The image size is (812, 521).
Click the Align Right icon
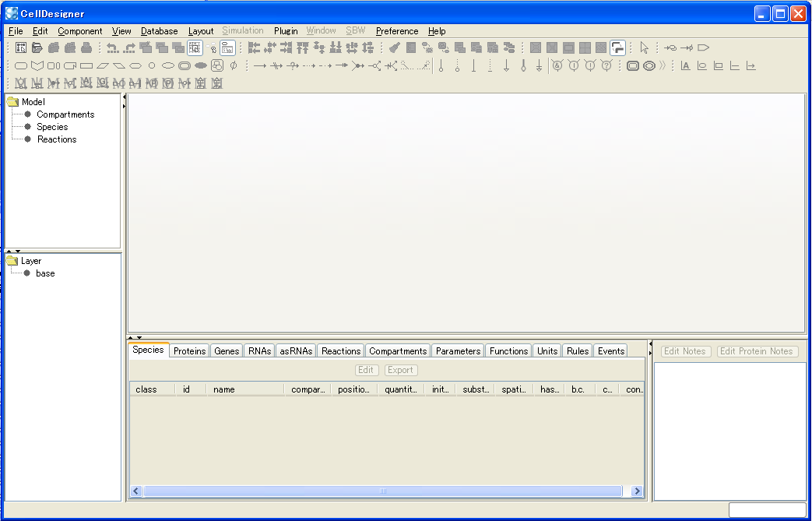[286, 48]
